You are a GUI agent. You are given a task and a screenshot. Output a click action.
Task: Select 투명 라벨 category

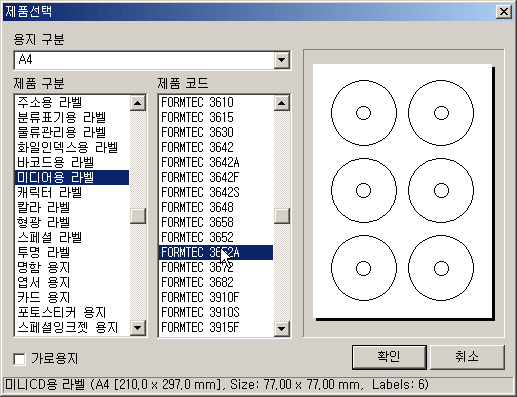72,252
